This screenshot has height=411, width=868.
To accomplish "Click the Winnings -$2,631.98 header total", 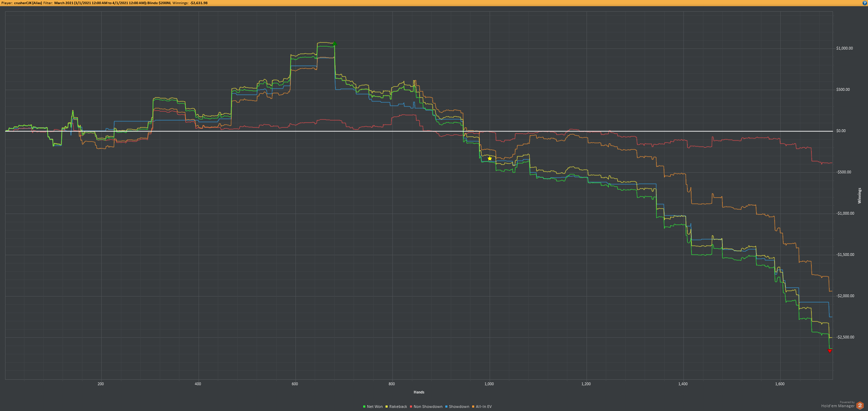I will (190, 3).
